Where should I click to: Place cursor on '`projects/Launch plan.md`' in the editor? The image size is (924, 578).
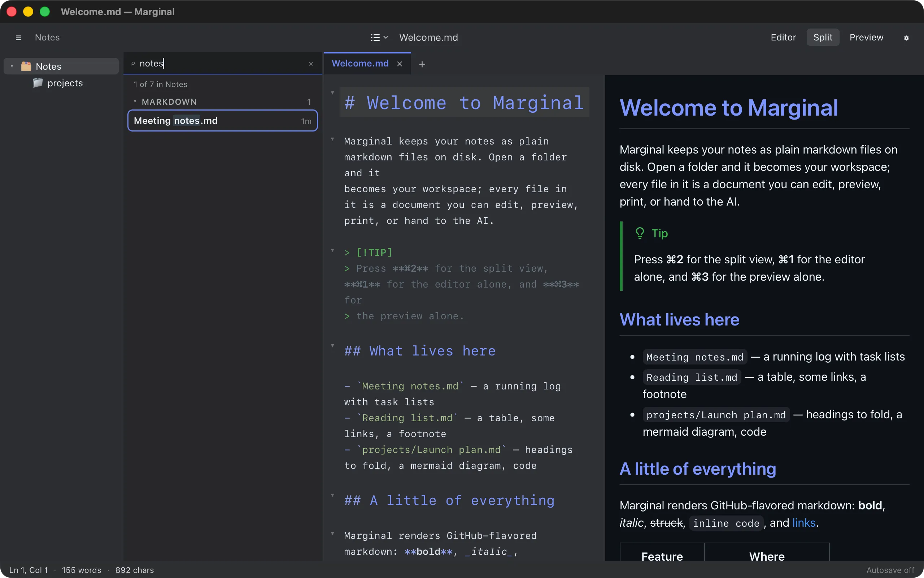431,449
